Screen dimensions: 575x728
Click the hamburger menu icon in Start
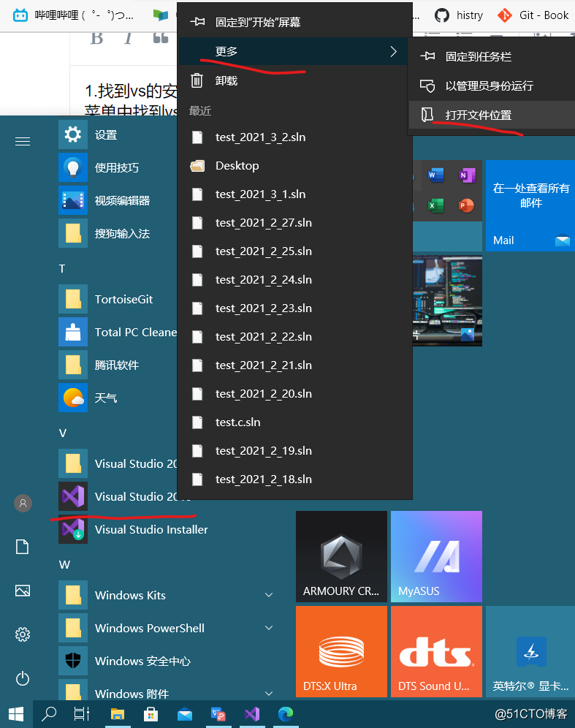coord(22,141)
